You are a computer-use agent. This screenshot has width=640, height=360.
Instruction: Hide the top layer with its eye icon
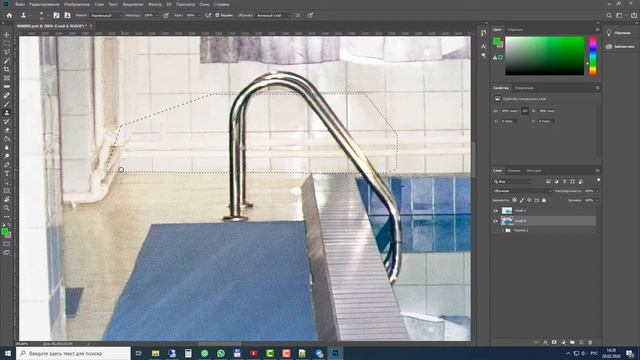(496, 211)
